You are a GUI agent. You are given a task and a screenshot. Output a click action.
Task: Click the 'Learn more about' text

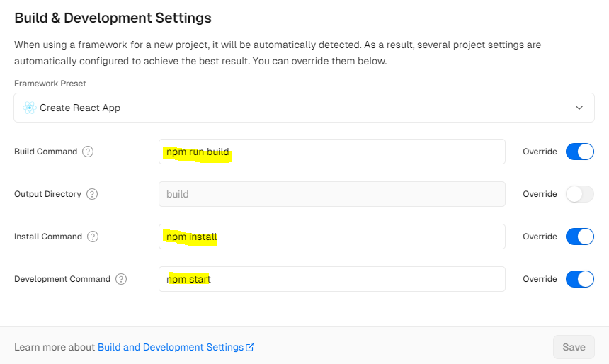click(55, 347)
